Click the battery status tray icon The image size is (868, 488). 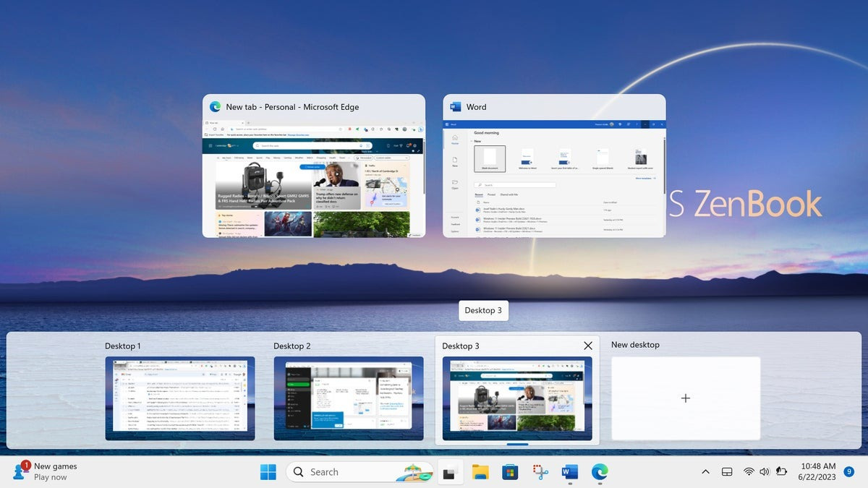tap(781, 472)
